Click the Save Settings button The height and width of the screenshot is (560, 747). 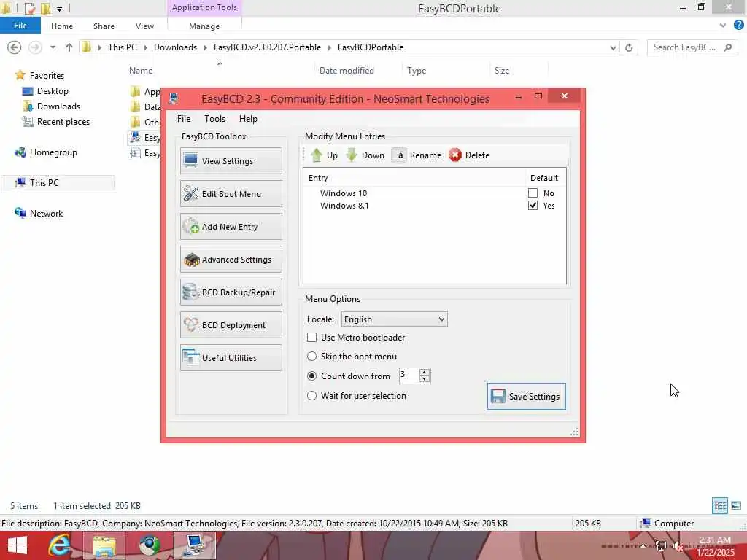(x=527, y=396)
